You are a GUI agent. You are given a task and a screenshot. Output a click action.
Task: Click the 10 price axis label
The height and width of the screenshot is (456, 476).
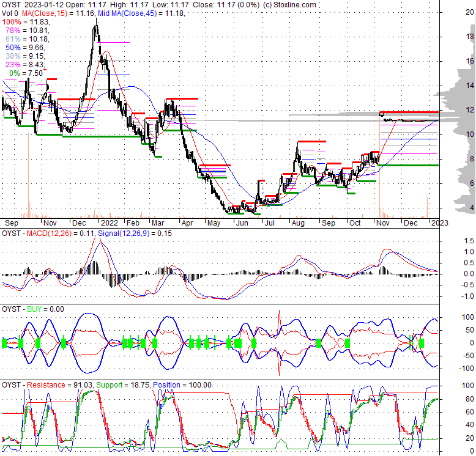pyautogui.click(x=470, y=134)
